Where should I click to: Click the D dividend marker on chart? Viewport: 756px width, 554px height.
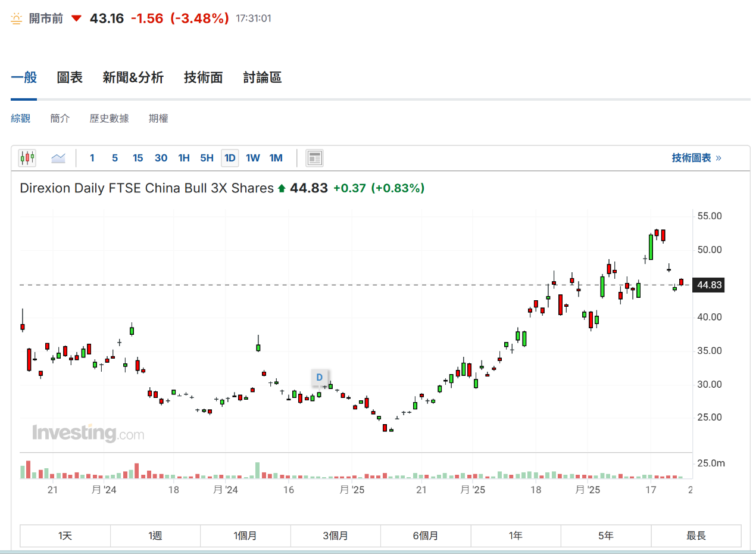coord(319,377)
